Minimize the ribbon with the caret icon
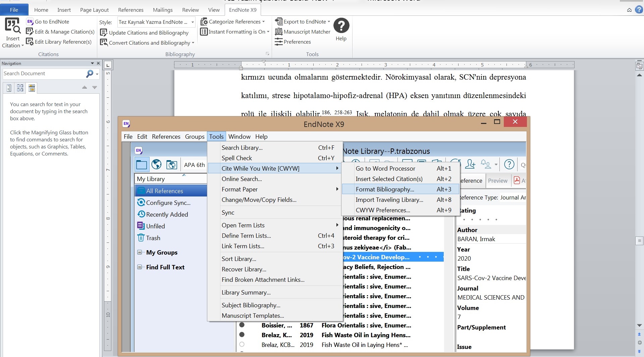644x357 pixels. pyautogui.click(x=629, y=10)
